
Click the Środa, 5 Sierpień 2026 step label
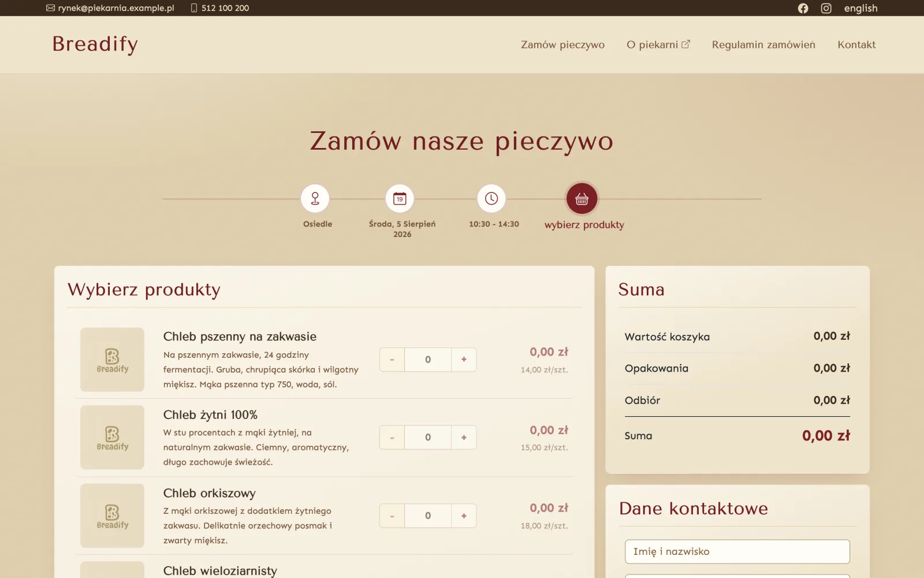point(403,229)
